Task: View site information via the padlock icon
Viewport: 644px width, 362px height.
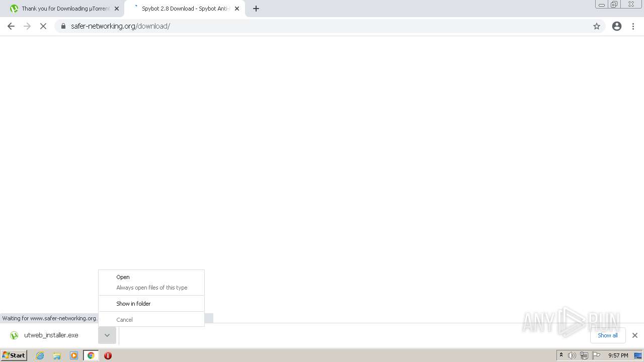Action: (63, 26)
